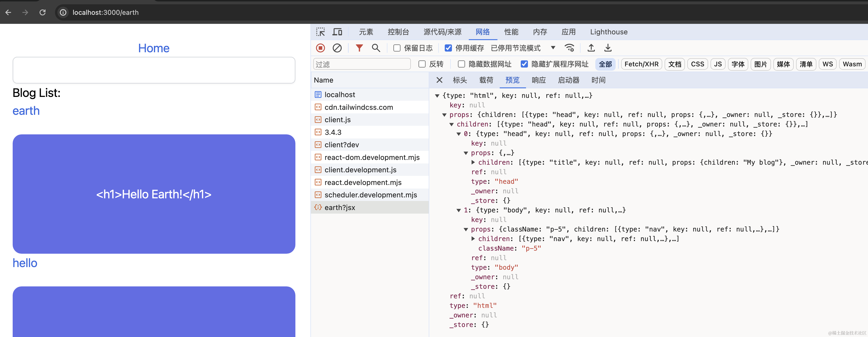Click the inspect element picker icon

[x=320, y=32]
